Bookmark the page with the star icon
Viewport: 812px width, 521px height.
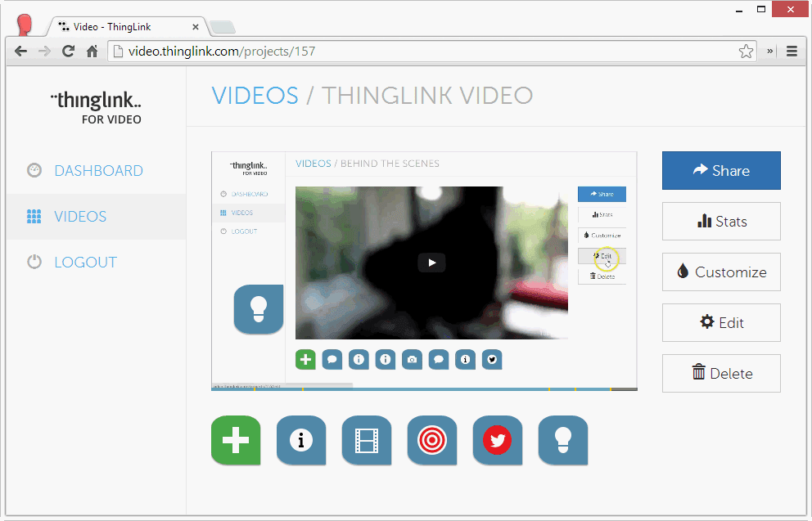(x=746, y=52)
